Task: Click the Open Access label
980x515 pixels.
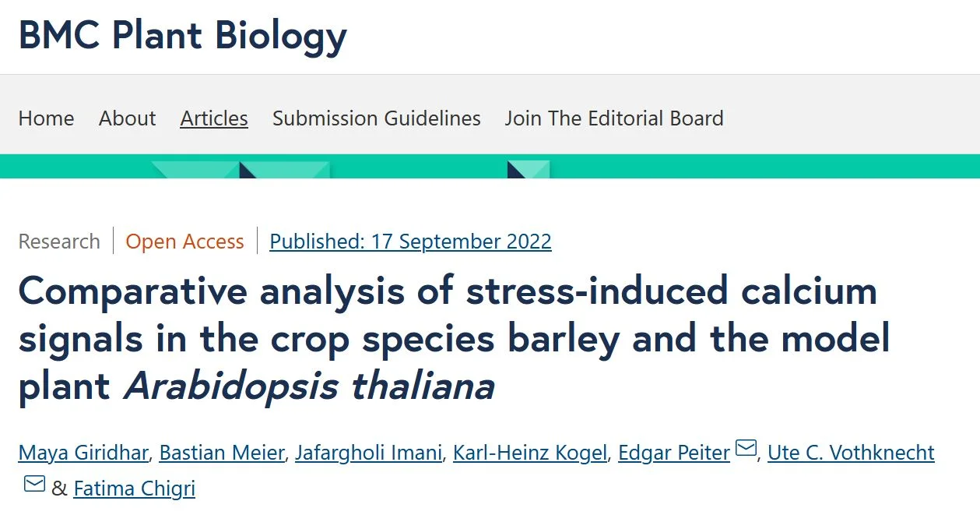Action: tap(184, 242)
